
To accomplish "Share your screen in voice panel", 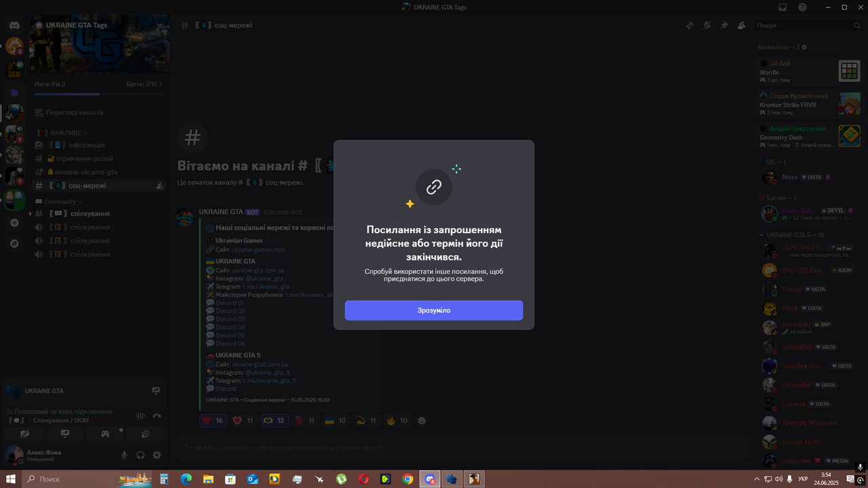I will (x=65, y=434).
